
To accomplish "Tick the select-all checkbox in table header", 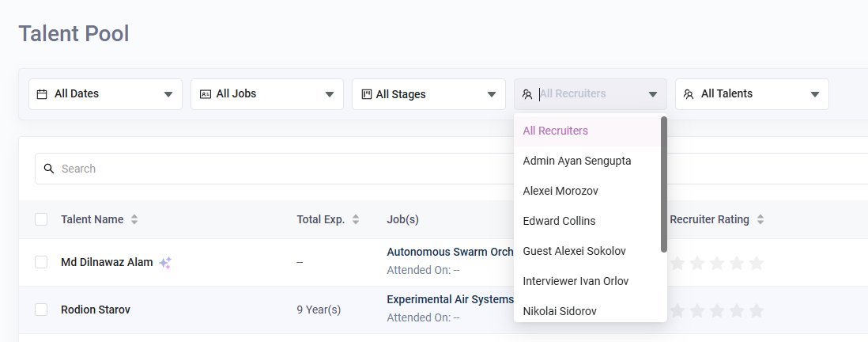I will 41,219.
